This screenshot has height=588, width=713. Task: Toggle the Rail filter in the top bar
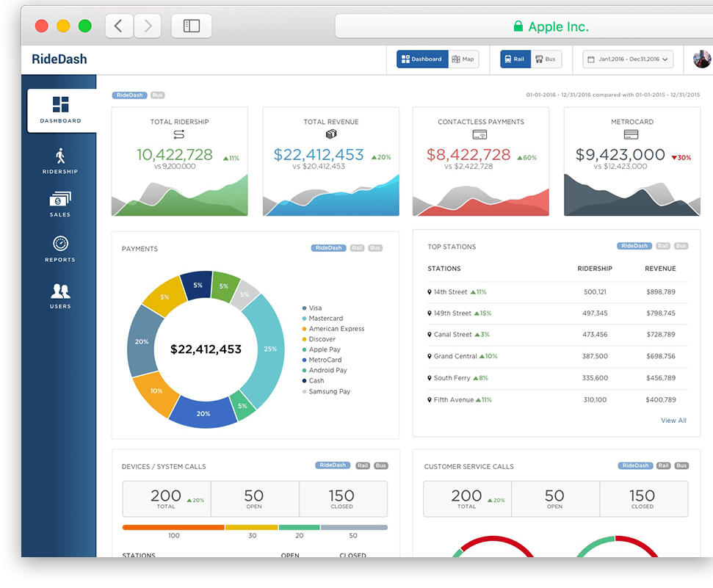pos(514,59)
